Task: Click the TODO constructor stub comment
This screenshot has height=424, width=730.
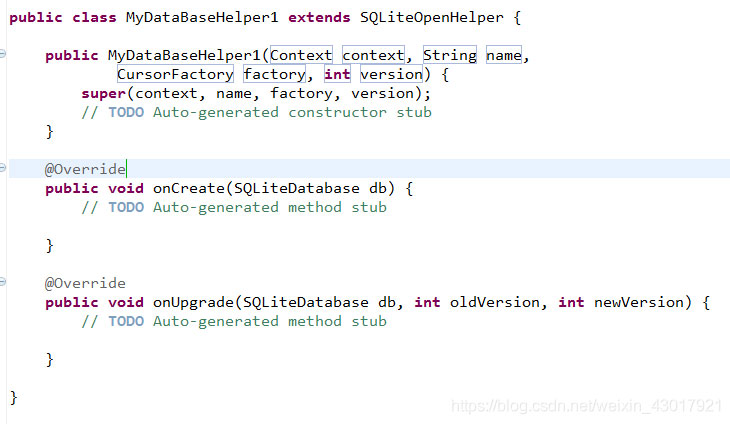Action: point(257,113)
